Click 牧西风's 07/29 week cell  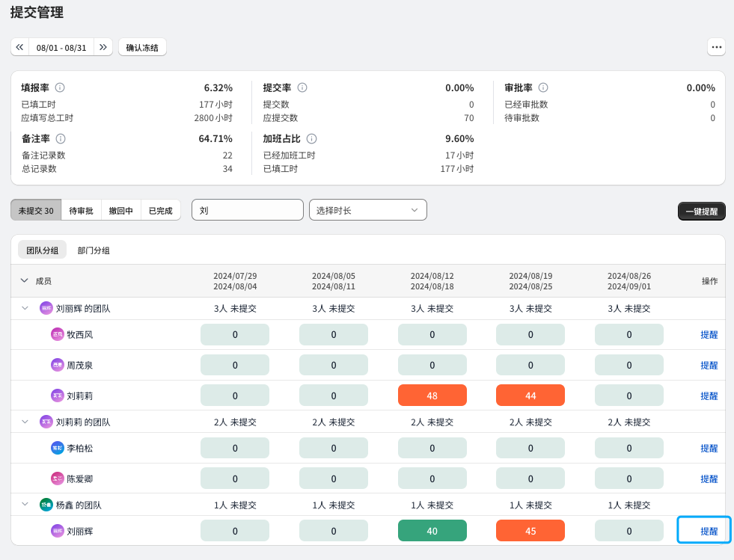click(x=235, y=334)
